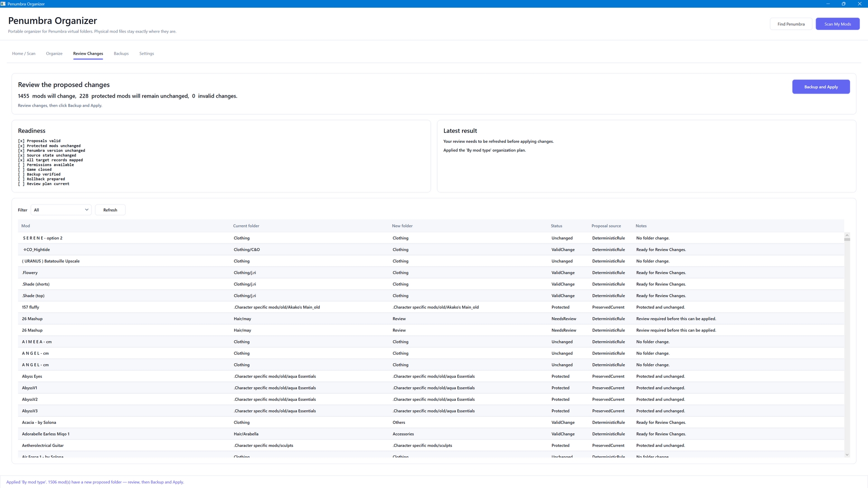The width and height of the screenshot is (868, 488).
Task: Click 'Others' new folder for Acacia
Action: 399,422
